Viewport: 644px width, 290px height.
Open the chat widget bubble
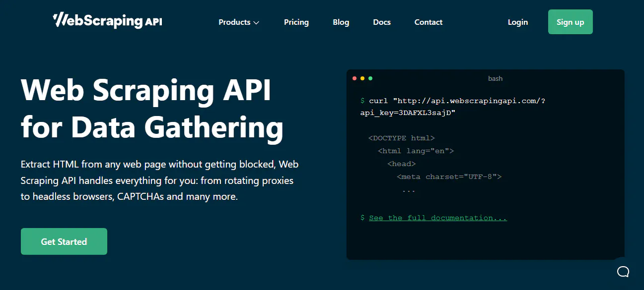(623, 272)
